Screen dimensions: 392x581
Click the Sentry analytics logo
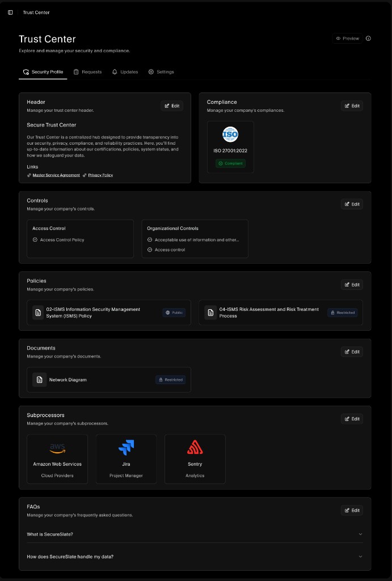tap(195, 448)
